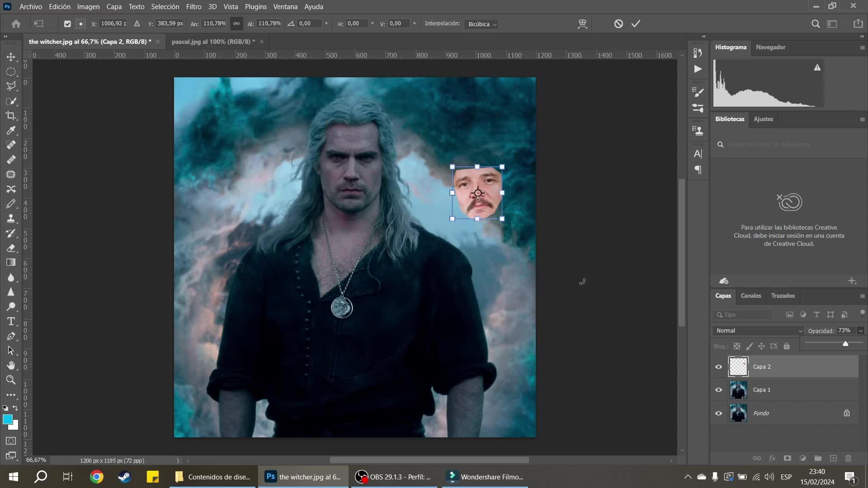Image resolution: width=868 pixels, height=488 pixels.
Task: Hide the Capa 2 layer
Action: coord(718,367)
